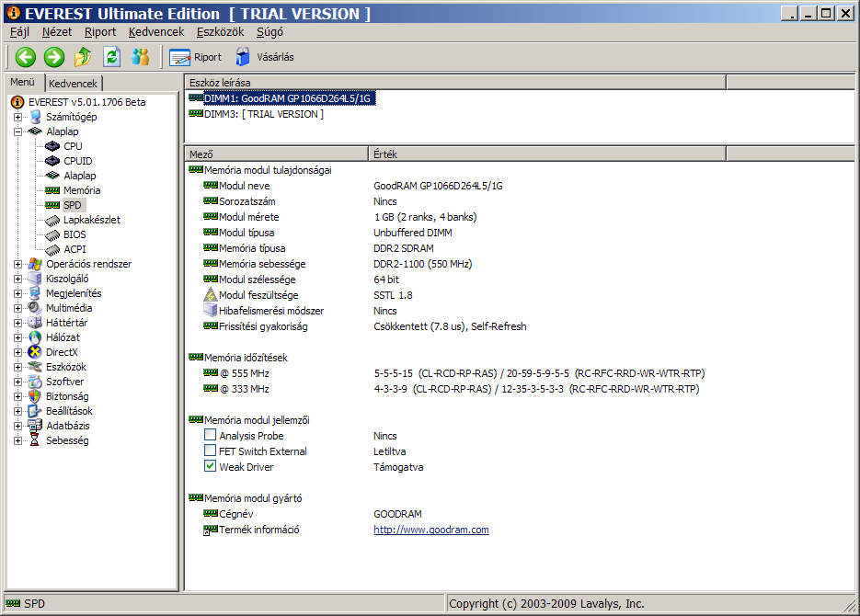The width and height of the screenshot is (860, 616).
Task: Open the Súgó menu
Action: coord(269,32)
